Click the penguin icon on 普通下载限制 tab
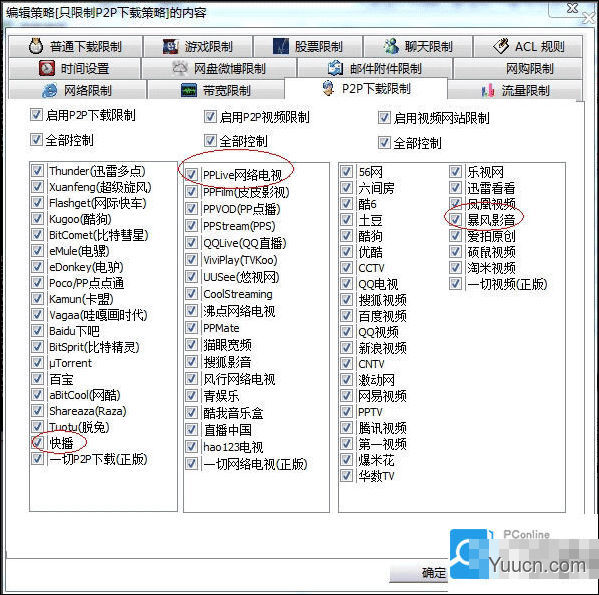This screenshot has width=599, height=595. pos(36,46)
